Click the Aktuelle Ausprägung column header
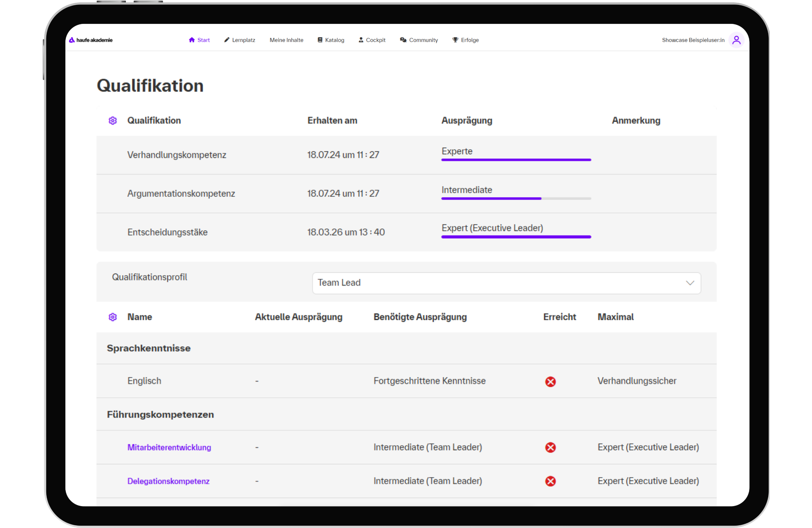Screen dimensions: 812x528 [x=299, y=317]
